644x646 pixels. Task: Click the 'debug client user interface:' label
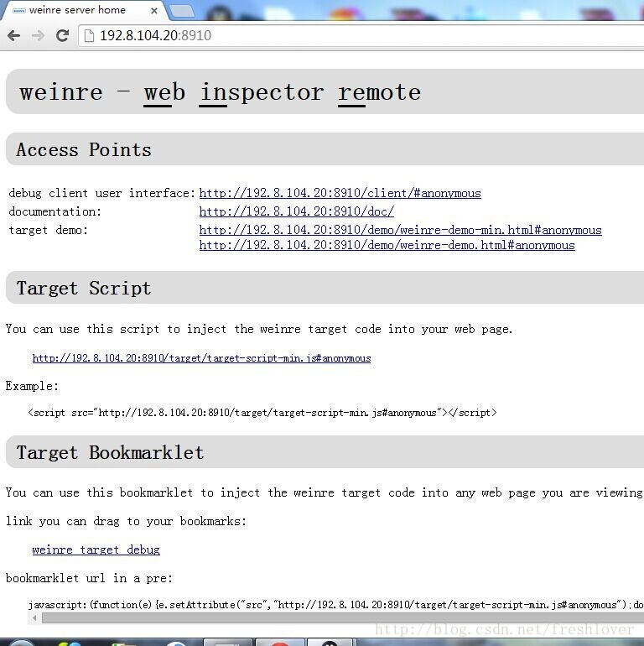tap(102, 193)
